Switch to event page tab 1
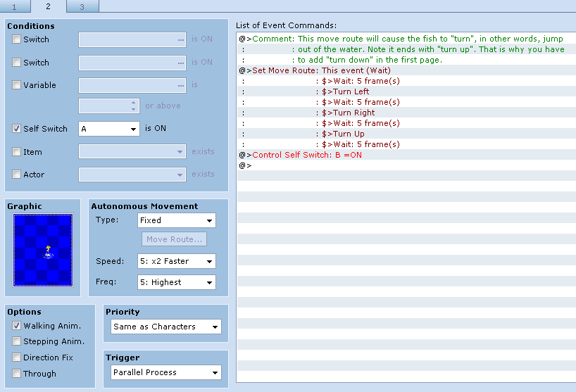Image resolution: width=576 pixels, height=392 pixels. 15,6
